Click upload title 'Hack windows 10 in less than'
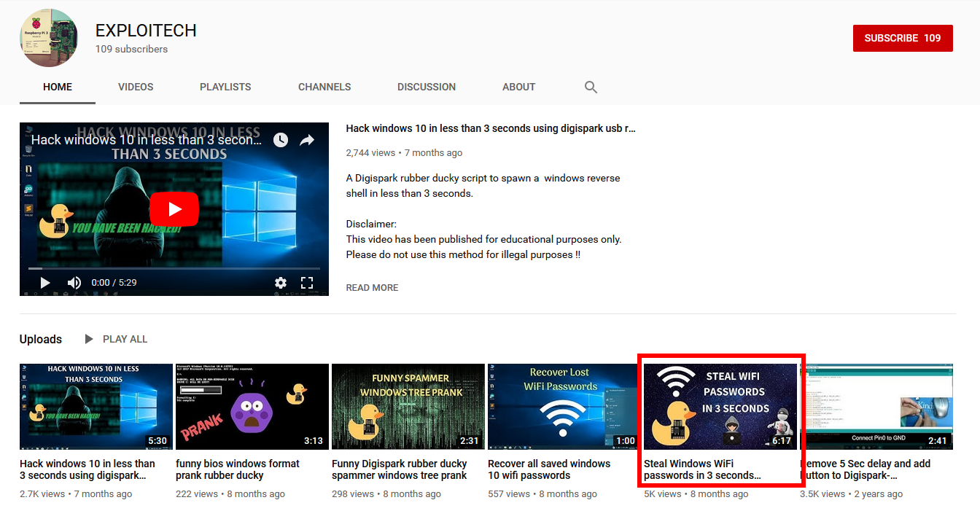The height and width of the screenshot is (527, 980). point(87,469)
